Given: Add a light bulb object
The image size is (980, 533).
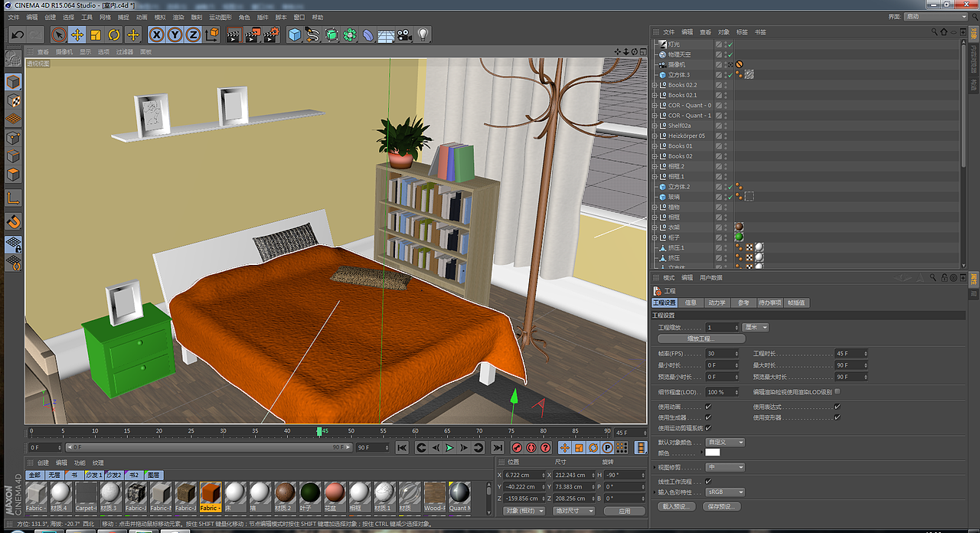Looking at the screenshot, I should point(423,34).
